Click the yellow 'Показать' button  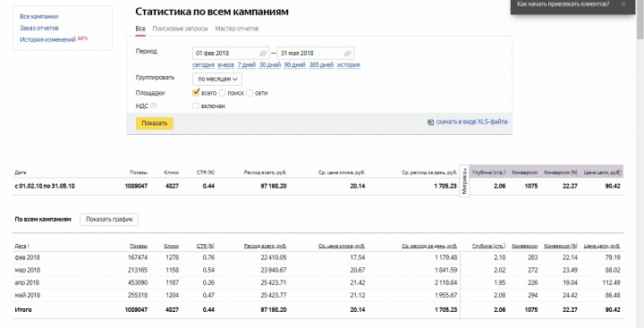(155, 123)
